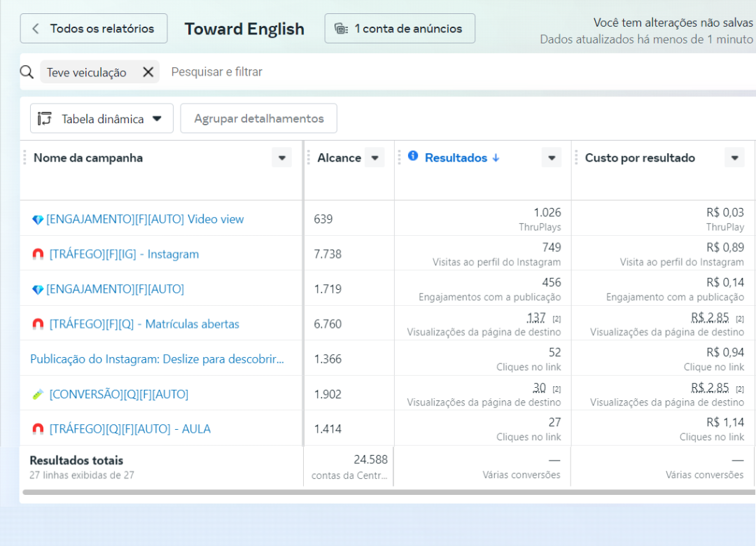Expand Custo por resultado column menu
Screen dimensions: 756x546
tap(734, 158)
